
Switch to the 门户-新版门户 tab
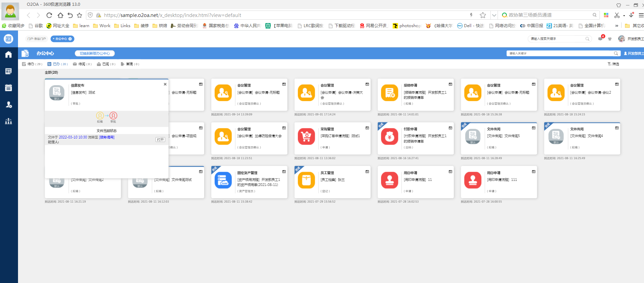click(37, 39)
